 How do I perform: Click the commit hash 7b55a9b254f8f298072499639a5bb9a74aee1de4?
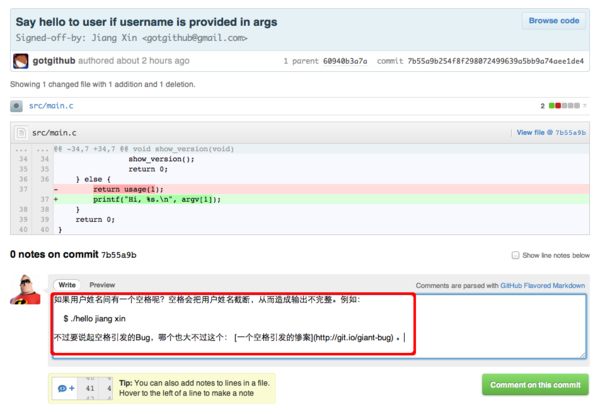(x=496, y=61)
